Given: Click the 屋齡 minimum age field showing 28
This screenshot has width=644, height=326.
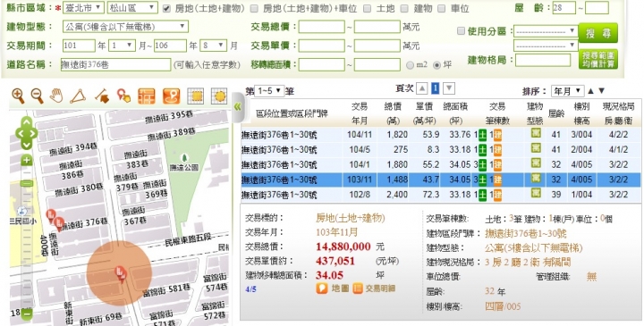Looking at the screenshot, I should point(563,7).
